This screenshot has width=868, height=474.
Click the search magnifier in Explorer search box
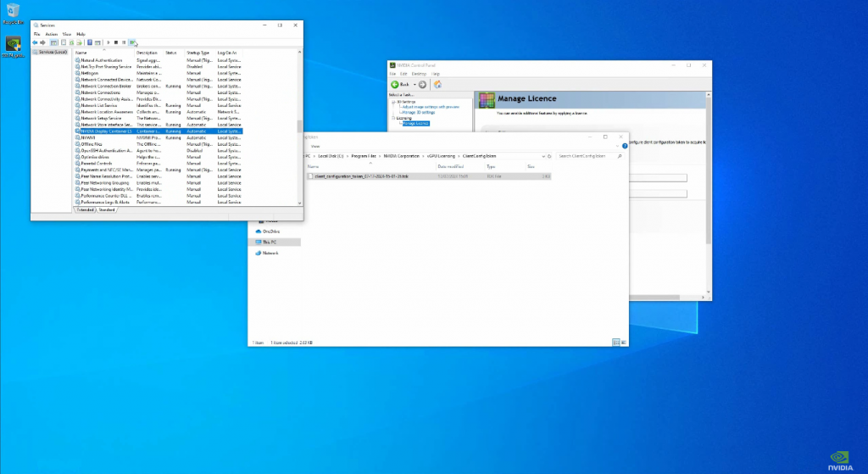(x=620, y=156)
